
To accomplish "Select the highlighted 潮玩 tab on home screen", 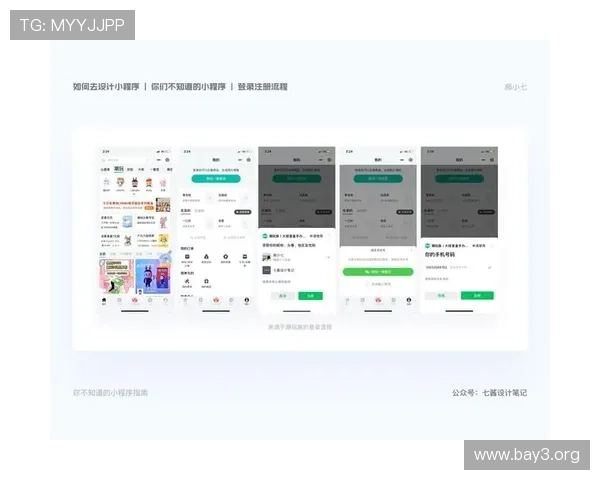I will (x=119, y=169).
